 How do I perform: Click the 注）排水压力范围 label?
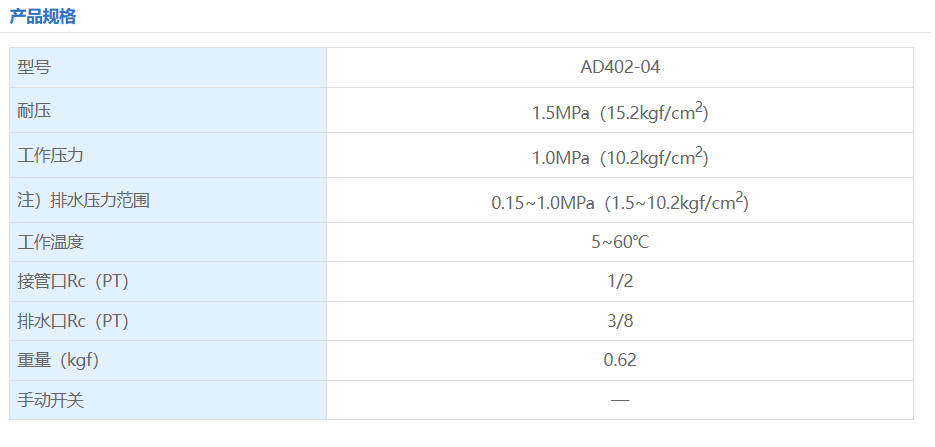pyautogui.click(x=84, y=200)
